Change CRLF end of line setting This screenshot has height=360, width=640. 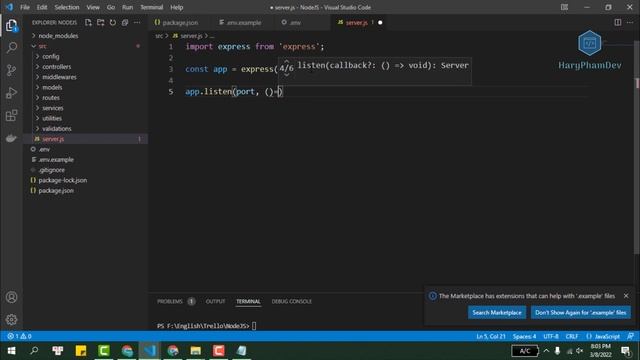click(571, 336)
